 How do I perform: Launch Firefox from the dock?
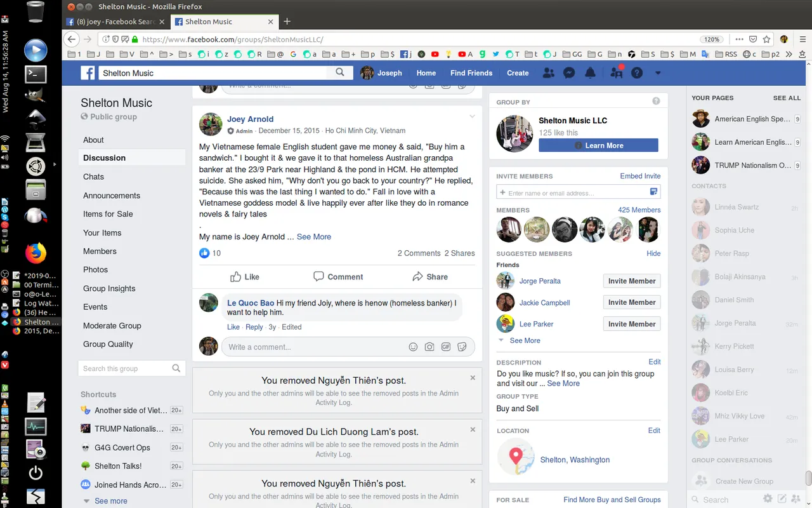[36, 253]
